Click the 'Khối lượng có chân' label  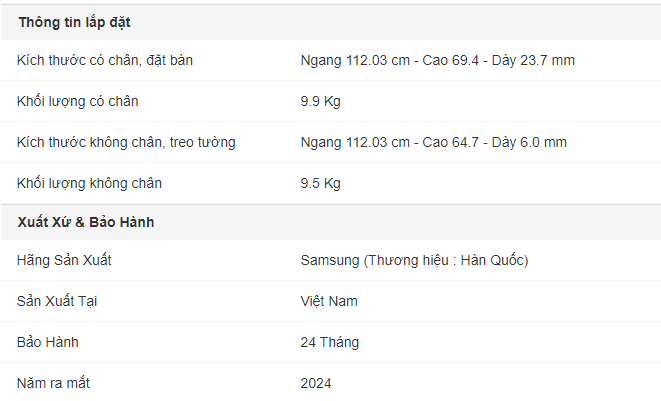[x=78, y=101]
